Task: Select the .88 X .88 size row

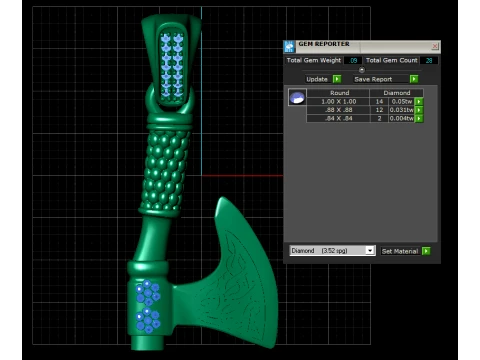Action: [x=338, y=110]
